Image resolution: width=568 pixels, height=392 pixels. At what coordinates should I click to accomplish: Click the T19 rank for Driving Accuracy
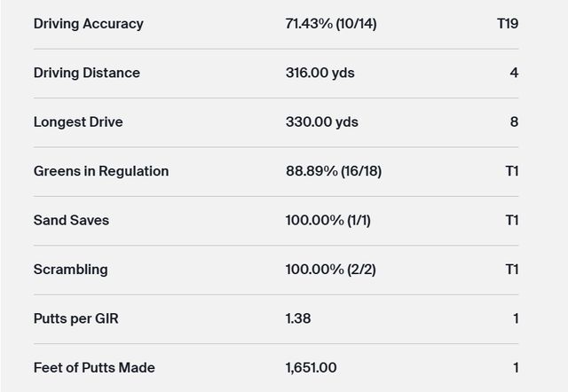pos(508,24)
